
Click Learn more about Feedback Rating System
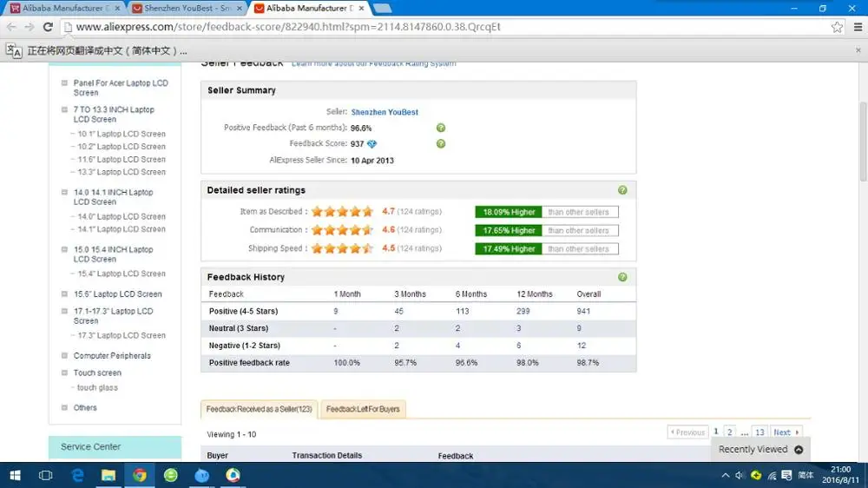[373, 64]
